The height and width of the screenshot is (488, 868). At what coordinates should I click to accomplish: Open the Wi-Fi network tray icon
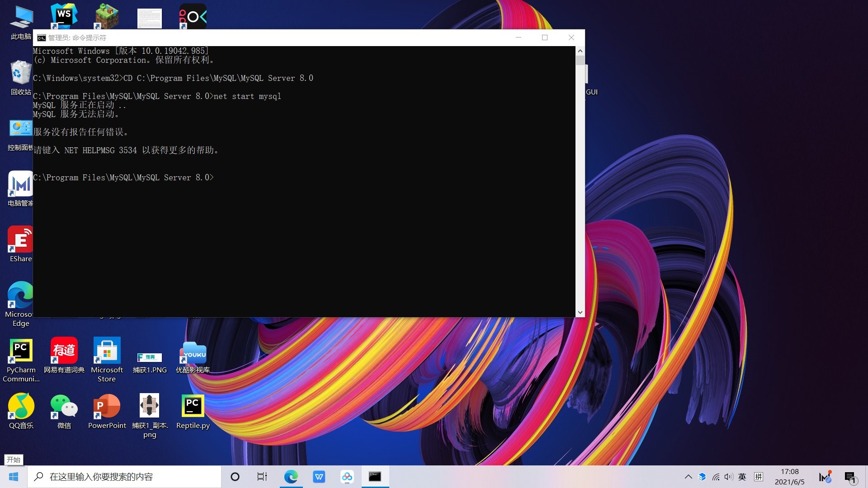(716, 477)
